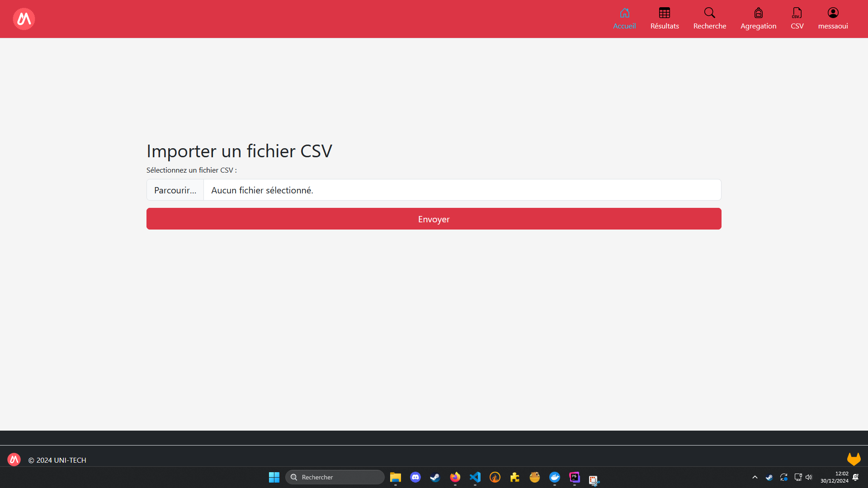The image size is (868, 488).
Task: Go to the Recherche search page
Action: (710, 19)
